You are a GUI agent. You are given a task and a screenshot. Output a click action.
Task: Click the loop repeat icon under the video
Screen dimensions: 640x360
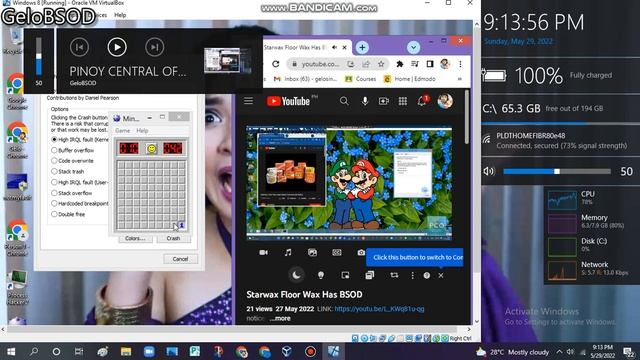394,276
